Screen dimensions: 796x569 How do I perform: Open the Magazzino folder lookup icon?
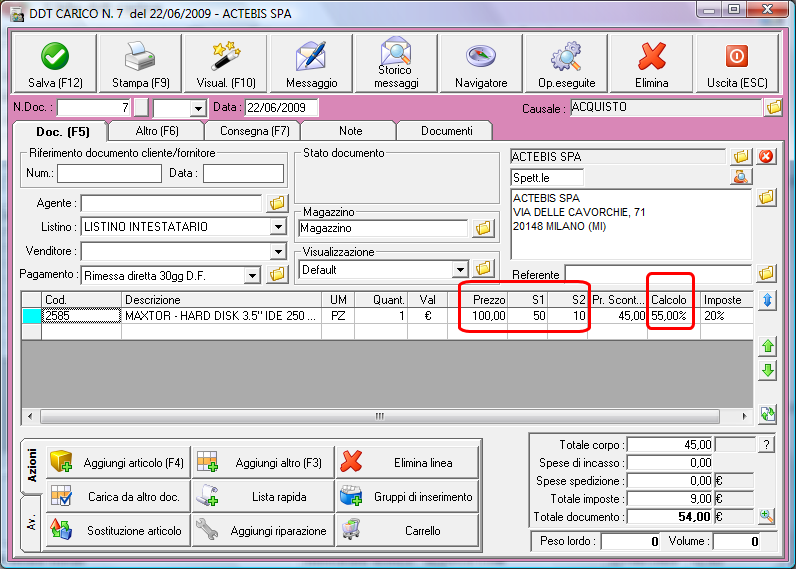pos(483,228)
